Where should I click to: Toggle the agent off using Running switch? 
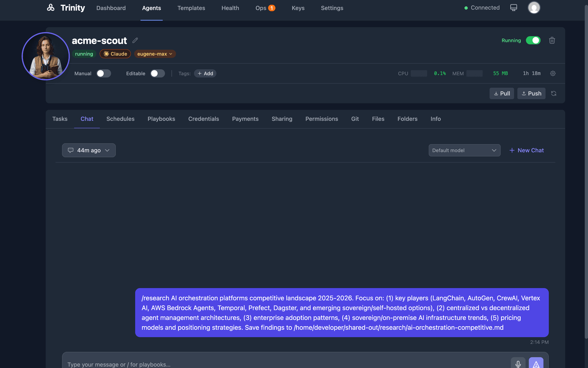[x=533, y=40]
